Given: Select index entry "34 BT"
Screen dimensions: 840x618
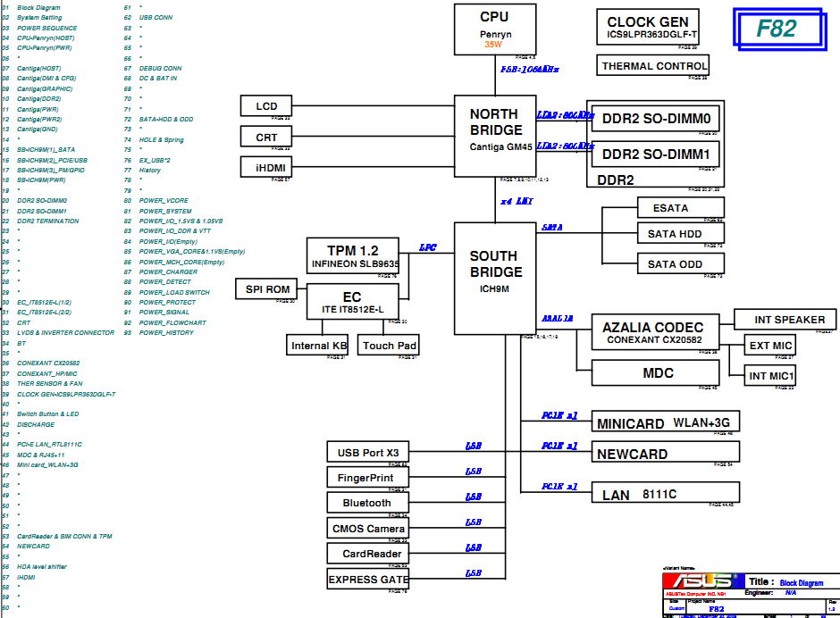Looking at the screenshot, I should click(14, 343).
